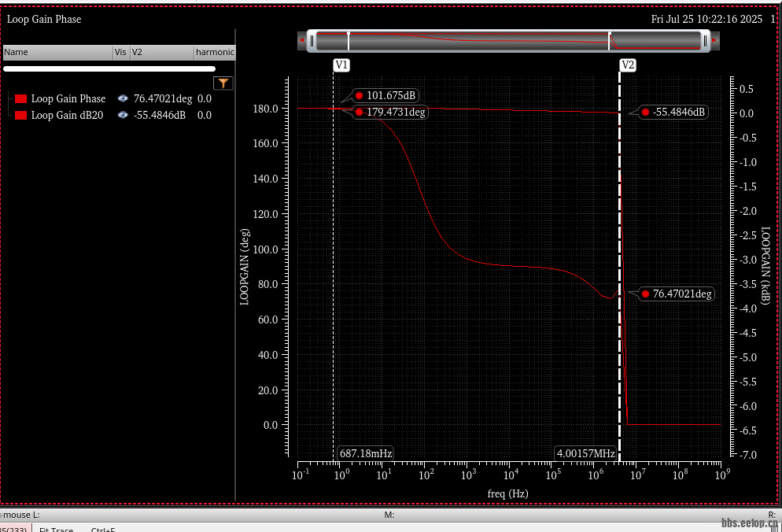Open the orange trace filter funnel icon
Screen dimensions: 782x532
(x=223, y=83)
